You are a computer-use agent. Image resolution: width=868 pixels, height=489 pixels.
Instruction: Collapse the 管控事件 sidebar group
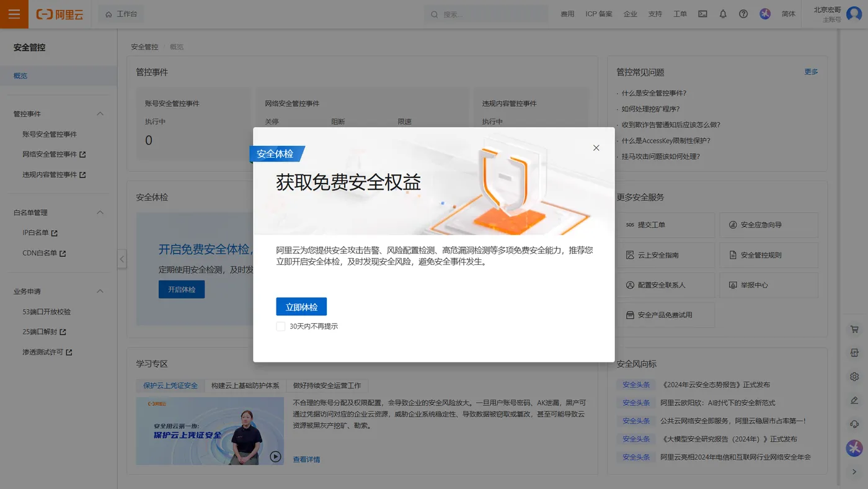[100, 114]
